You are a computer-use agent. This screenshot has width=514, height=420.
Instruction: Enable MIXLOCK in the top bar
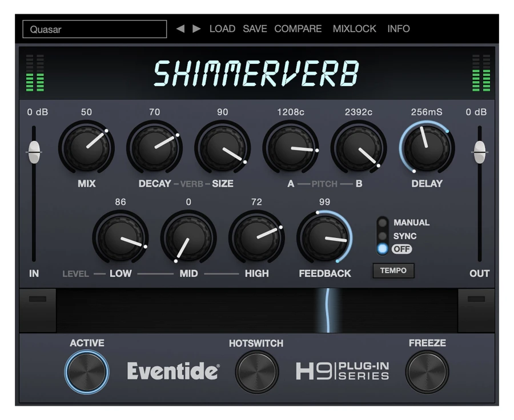(354, 29)
